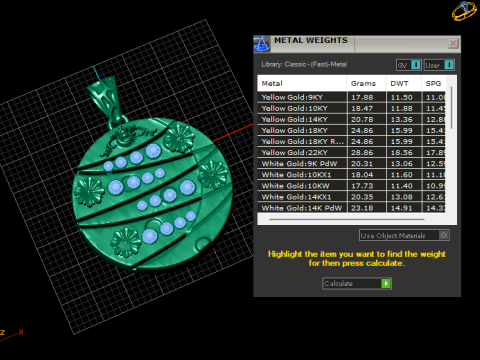480x360 pixels.
Task: Click the green arrow on Calculate
Action: (386, 283)
